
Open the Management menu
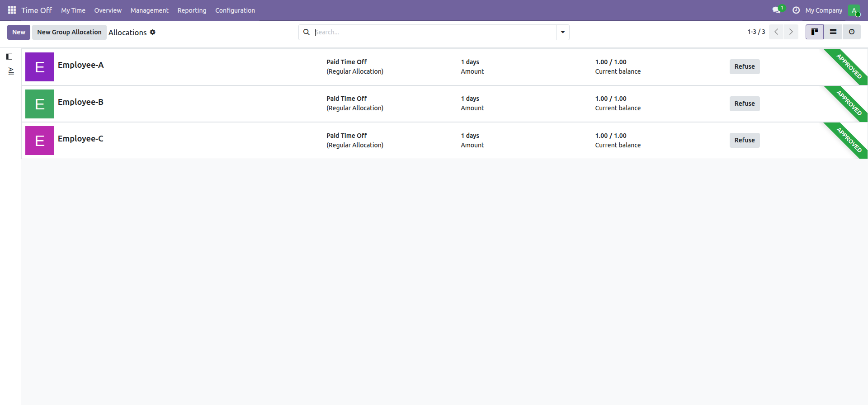[x=150, y=10]
